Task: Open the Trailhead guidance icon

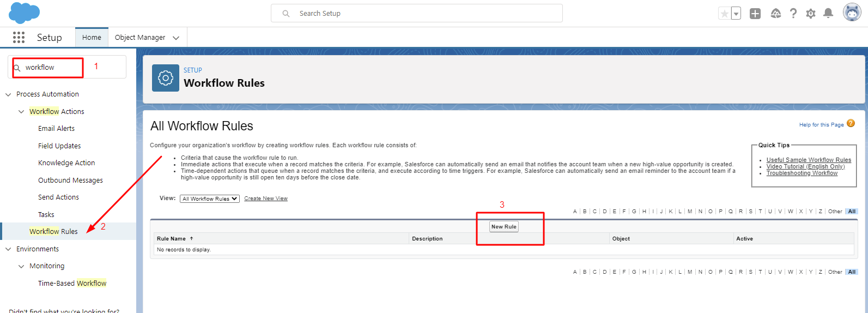Action: (x=776, y=14)
